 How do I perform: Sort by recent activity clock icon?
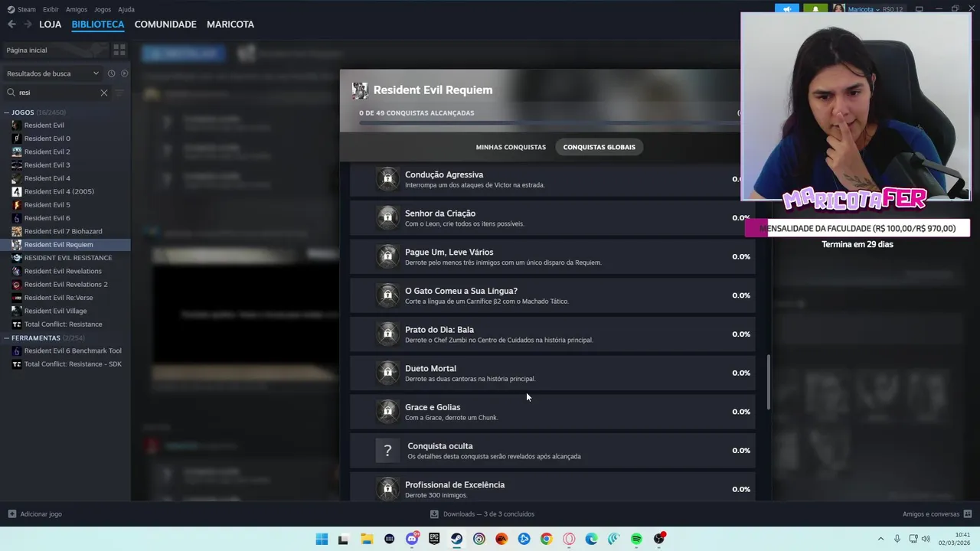pos(111,73)
